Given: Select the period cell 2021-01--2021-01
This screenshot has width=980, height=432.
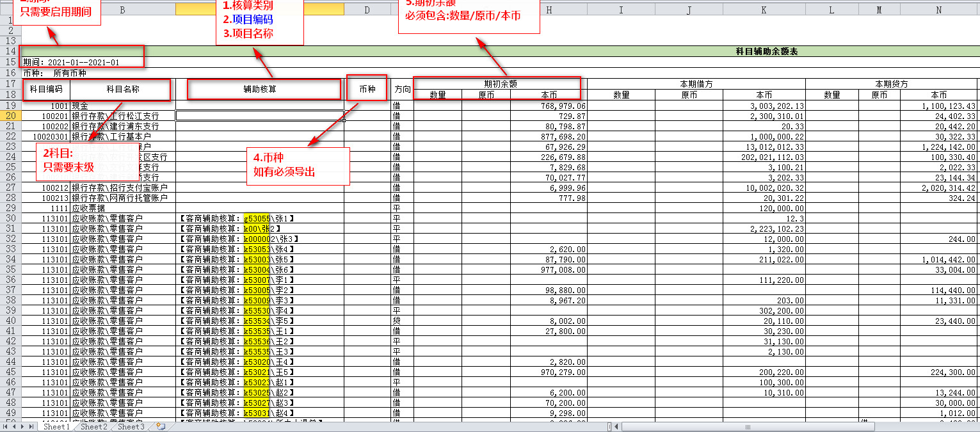Looking at the screenshot, I should 82,63.
